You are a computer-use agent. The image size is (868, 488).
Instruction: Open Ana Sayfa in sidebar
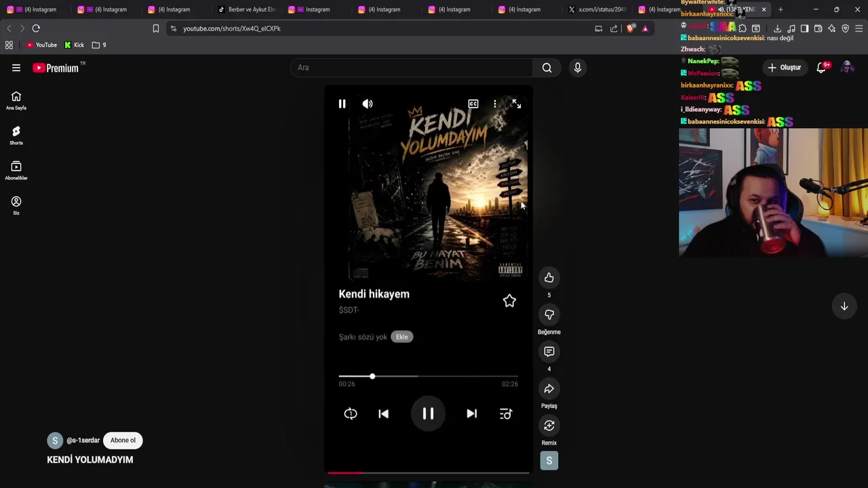16,100
